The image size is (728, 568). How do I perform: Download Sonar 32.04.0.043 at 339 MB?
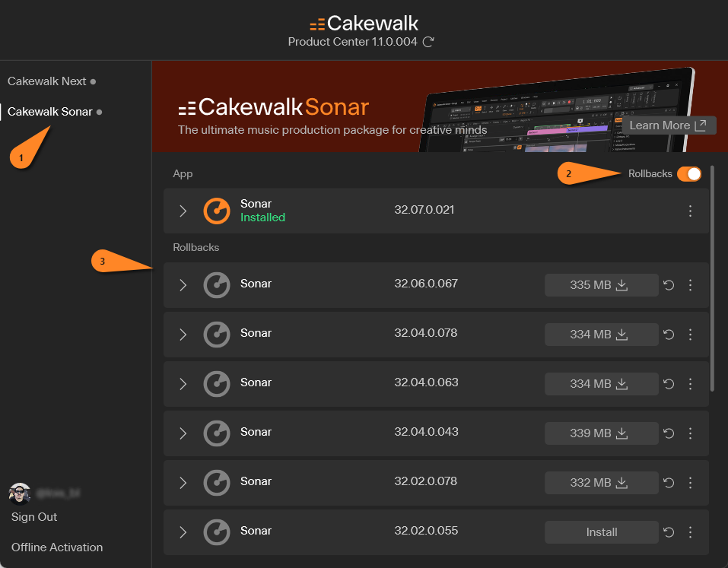coord(601,433)
